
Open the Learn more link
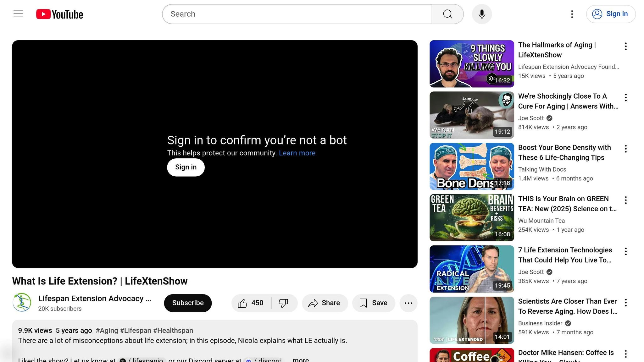pos(297,153)
